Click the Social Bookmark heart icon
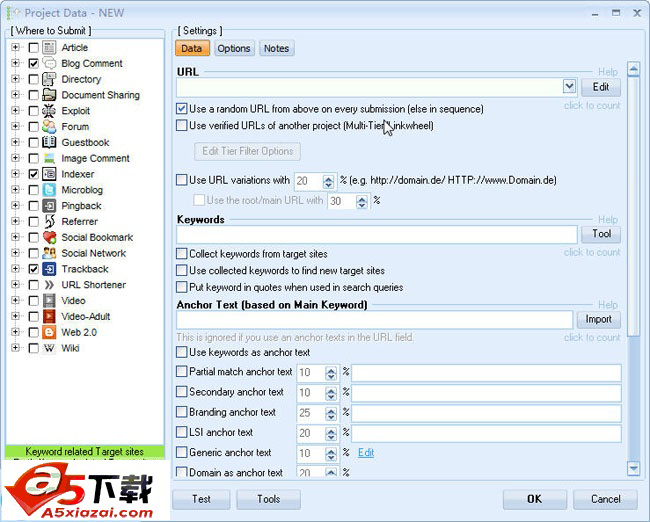 pyautogui.click(x=49, y=237)
